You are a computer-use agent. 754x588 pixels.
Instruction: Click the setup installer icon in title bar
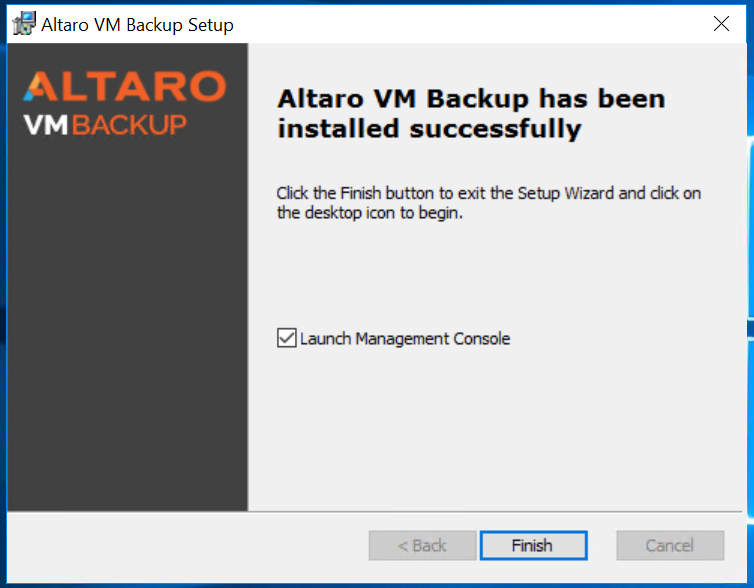click(24, 24)
